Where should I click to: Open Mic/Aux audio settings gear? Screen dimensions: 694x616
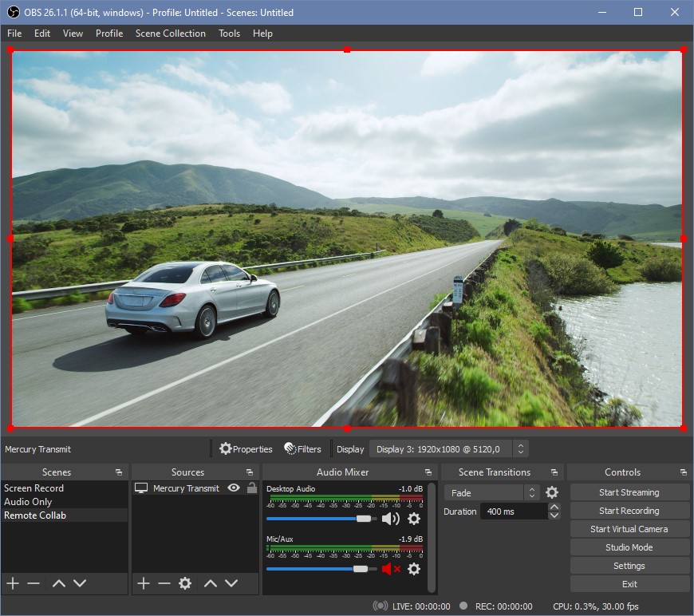413,569
